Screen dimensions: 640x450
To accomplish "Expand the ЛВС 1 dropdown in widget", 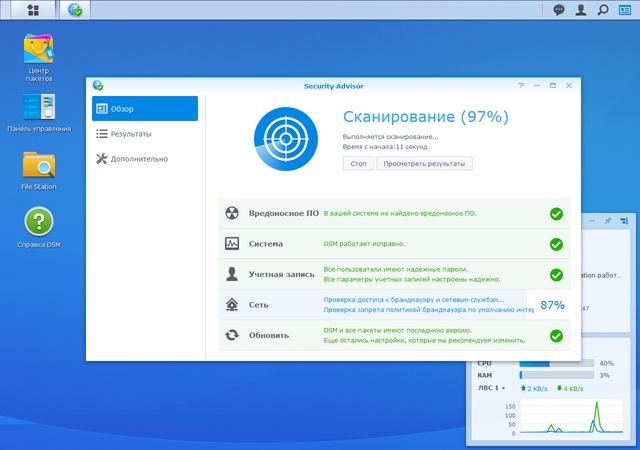I will point(491,388).
